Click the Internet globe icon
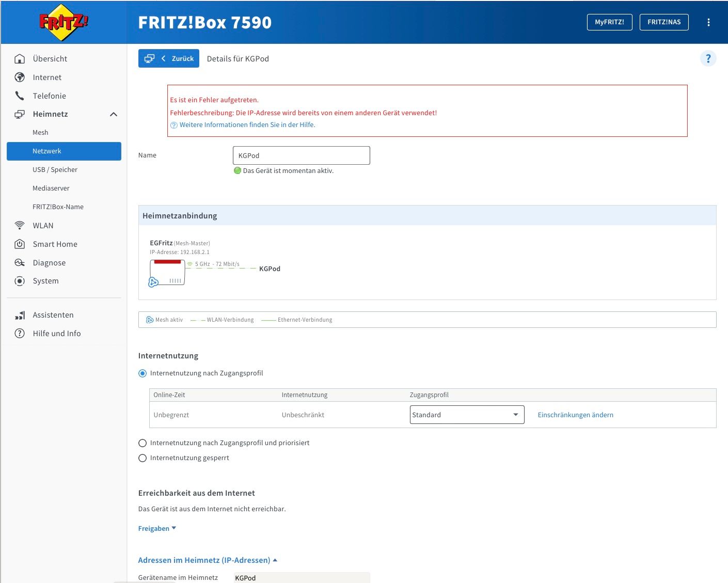 click(x=20, y=77)
